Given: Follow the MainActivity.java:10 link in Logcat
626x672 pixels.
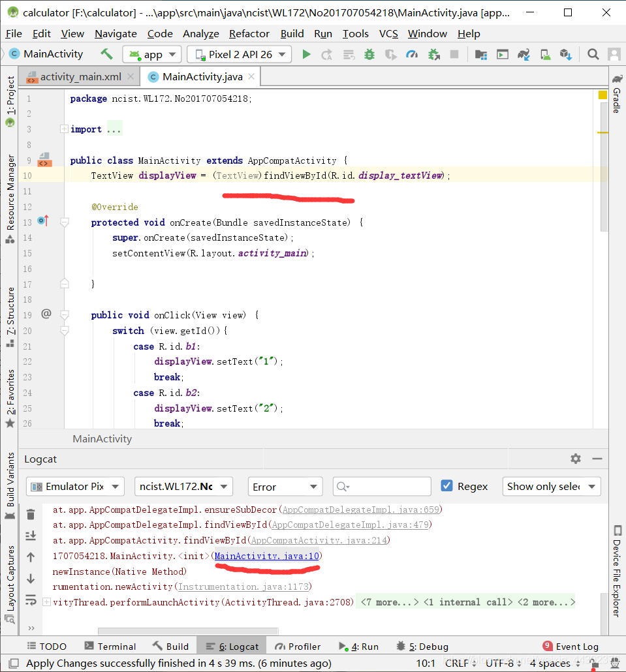Looking at the screenshot, I should click(266, 557).
